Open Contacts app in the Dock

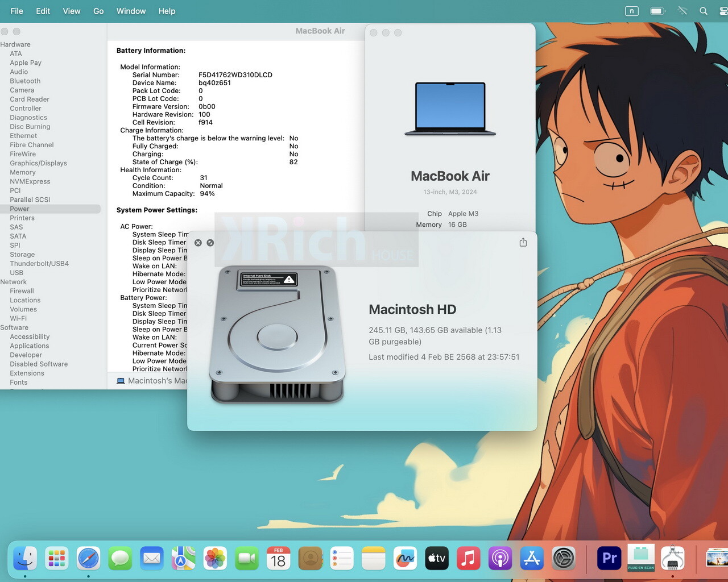click(x=310, y=559)
